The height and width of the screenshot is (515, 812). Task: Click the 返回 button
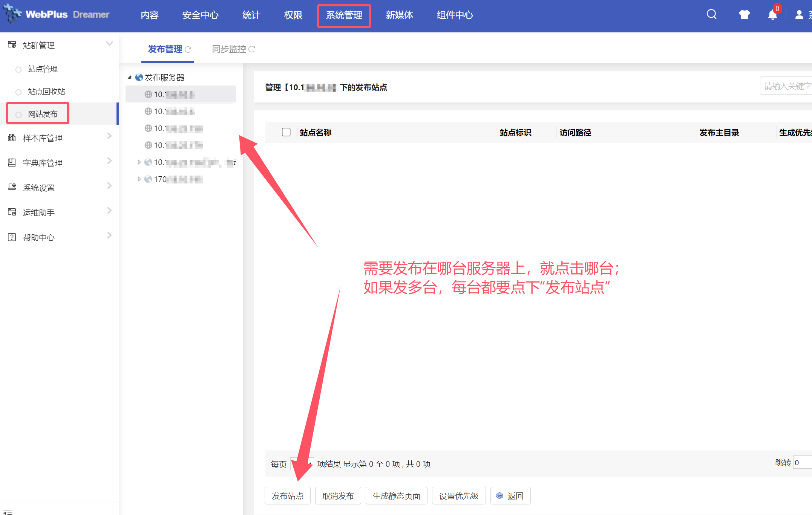tap(510, 496)
